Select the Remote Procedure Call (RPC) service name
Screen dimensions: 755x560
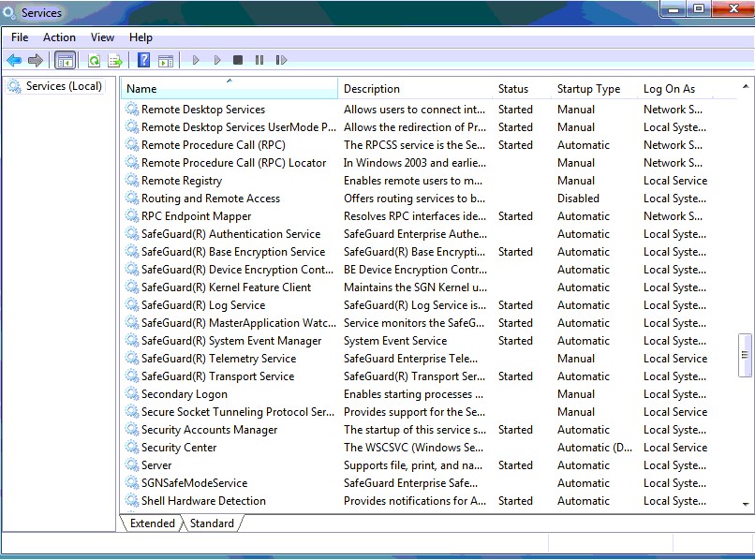point(214,145)
